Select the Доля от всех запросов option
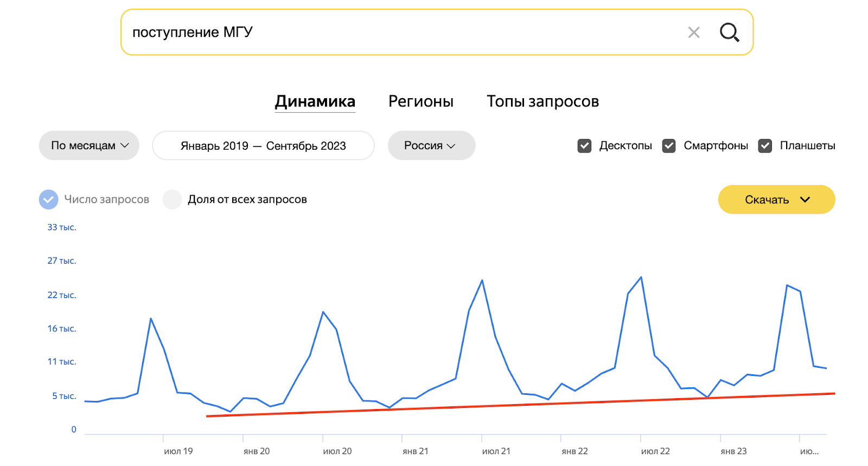The width and height of the screenshot is (868, 466). coord(172,199)
